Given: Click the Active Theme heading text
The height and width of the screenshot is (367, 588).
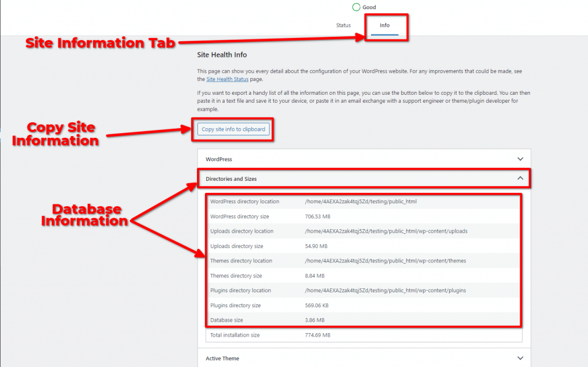Looking at the screenshot, I should pyautogui.click(x=222, y=358).
